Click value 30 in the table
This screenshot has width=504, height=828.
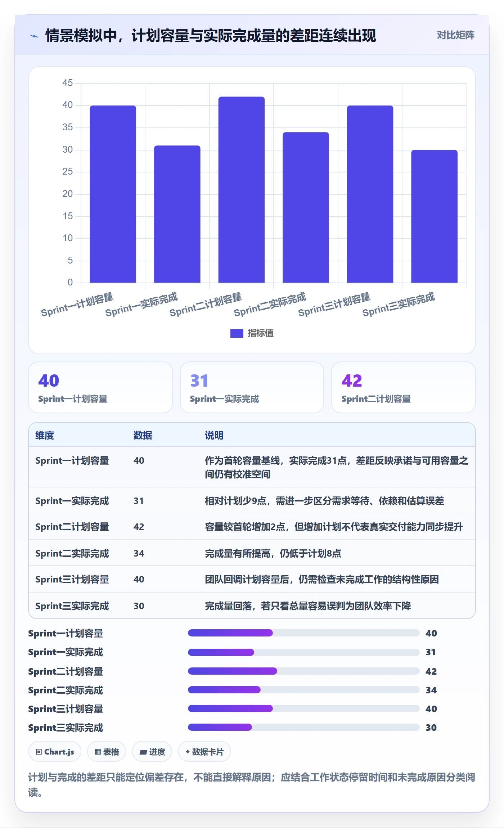(139, 606)
